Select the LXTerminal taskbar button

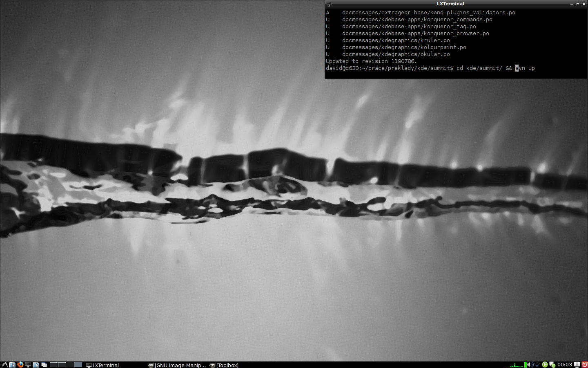click(x=116, y=365)
